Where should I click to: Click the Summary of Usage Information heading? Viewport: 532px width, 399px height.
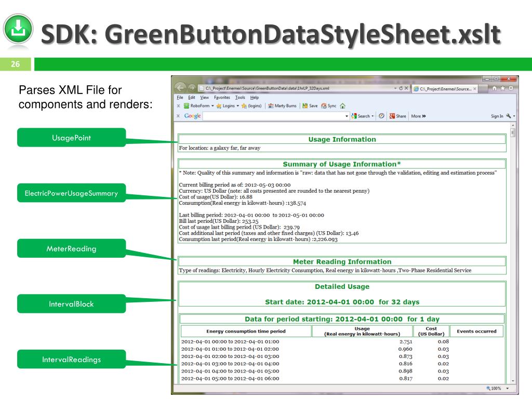pyautogui.click(x=342, y=164)
